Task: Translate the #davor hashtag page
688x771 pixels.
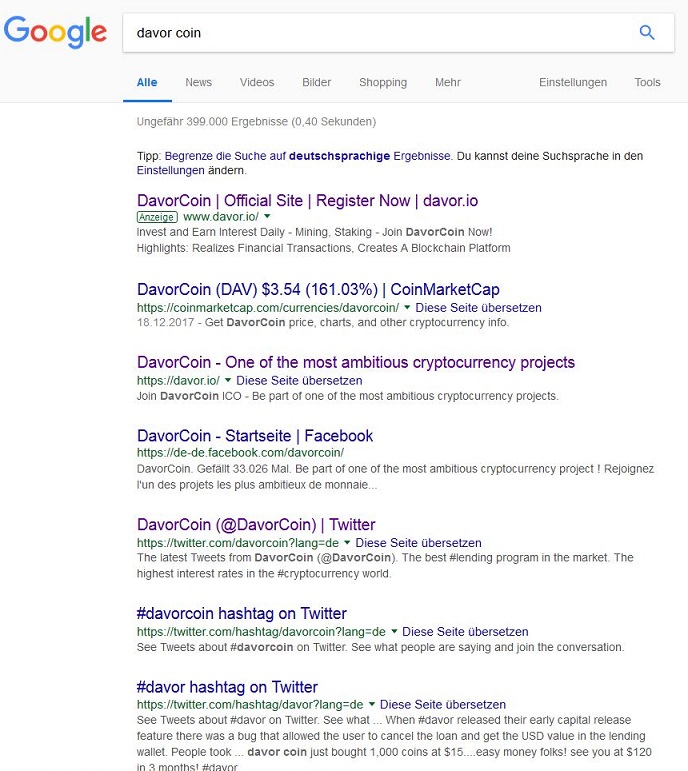Action: pos(443,705)
